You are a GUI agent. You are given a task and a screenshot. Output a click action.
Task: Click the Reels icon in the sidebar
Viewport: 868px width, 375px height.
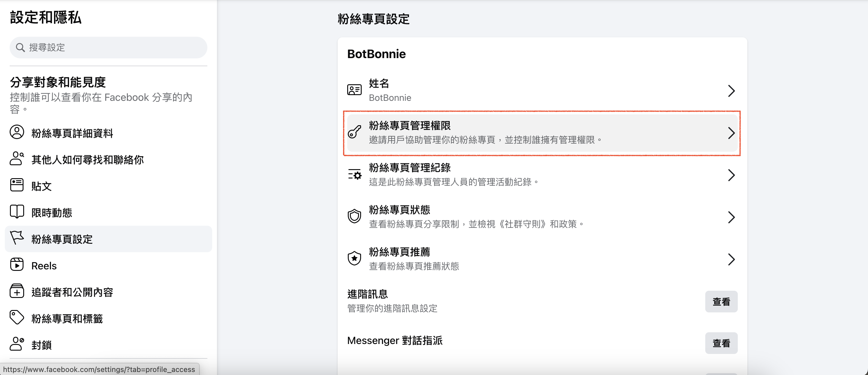pos(17,265)
